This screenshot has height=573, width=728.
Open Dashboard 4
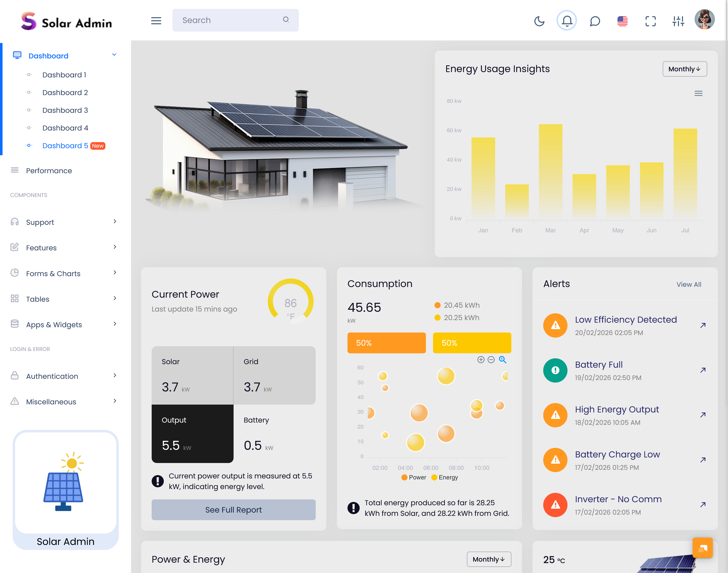65,128
